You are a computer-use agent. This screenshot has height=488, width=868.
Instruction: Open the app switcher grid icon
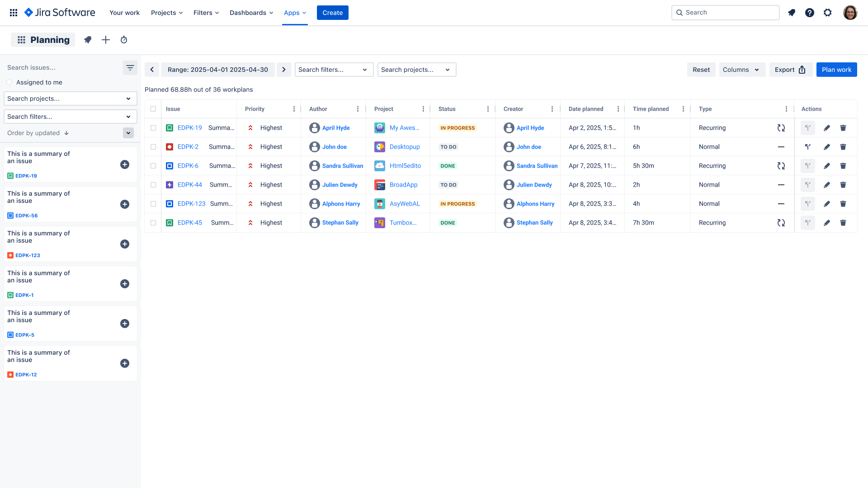(x=14, y=13)
